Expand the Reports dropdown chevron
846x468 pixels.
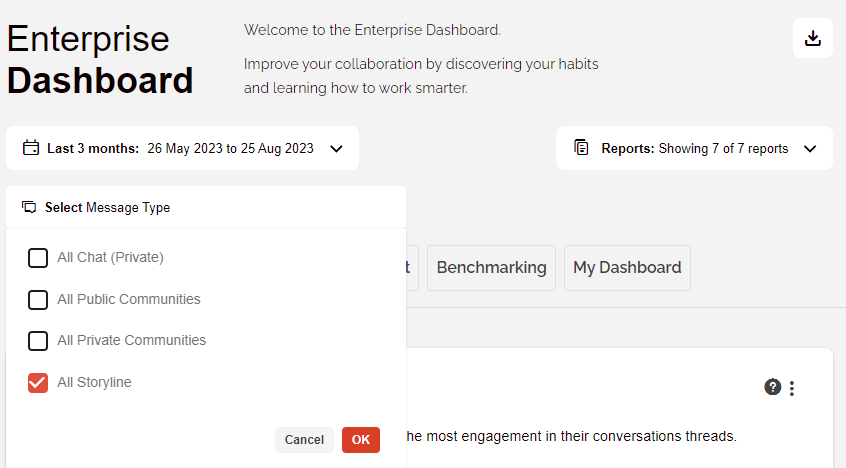coord(810,148)
